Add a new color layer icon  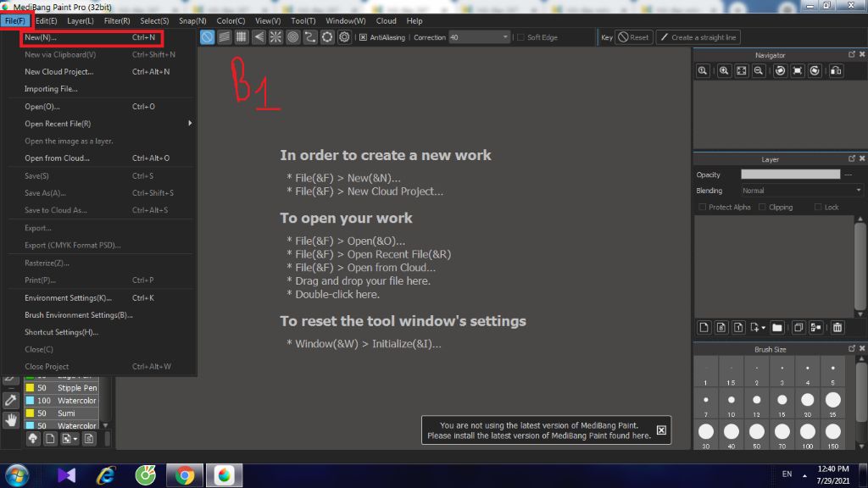point(704,328)
